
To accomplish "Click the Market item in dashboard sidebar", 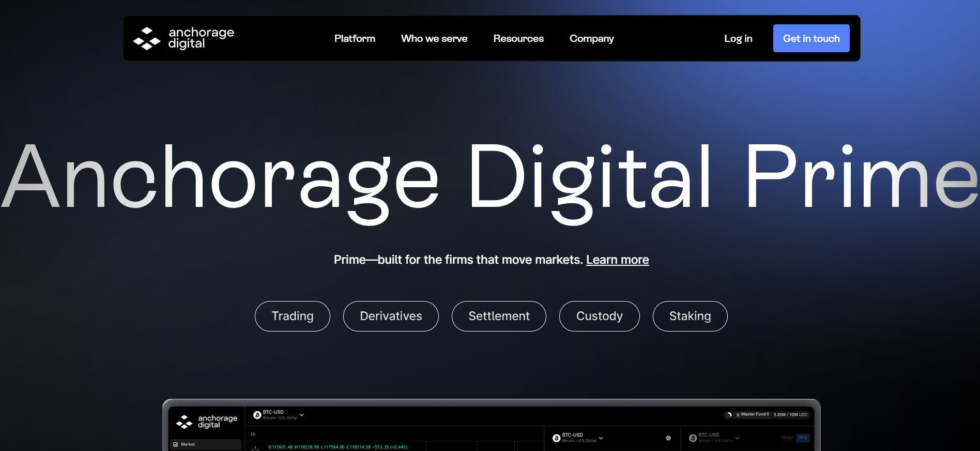I will tap(206, 444).
